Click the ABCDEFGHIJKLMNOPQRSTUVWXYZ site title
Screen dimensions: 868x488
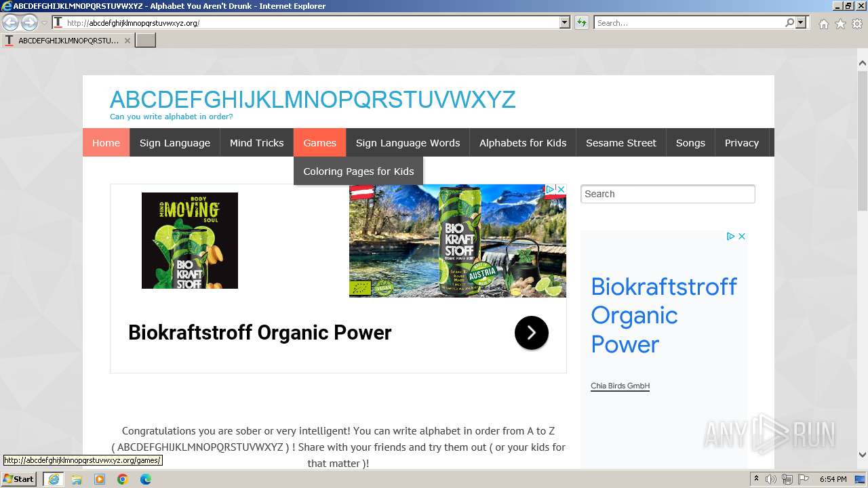point(313,100)
